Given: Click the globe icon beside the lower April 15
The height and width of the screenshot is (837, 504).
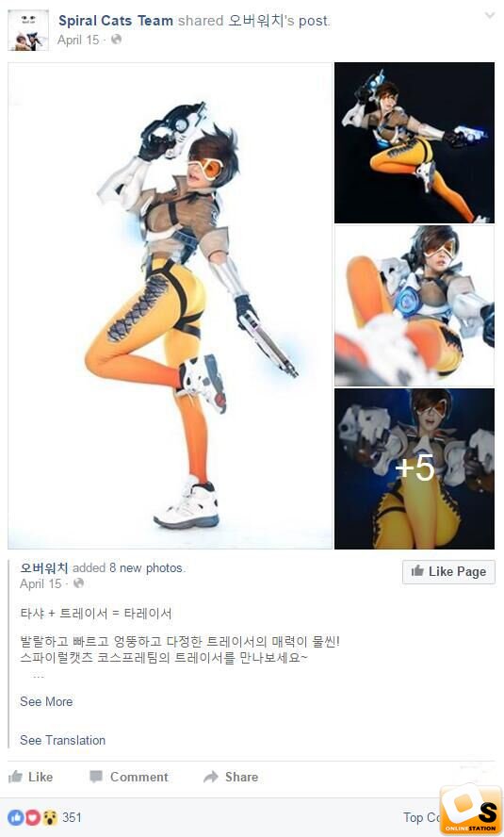Looking at the screenshot, I should (78, 583).
